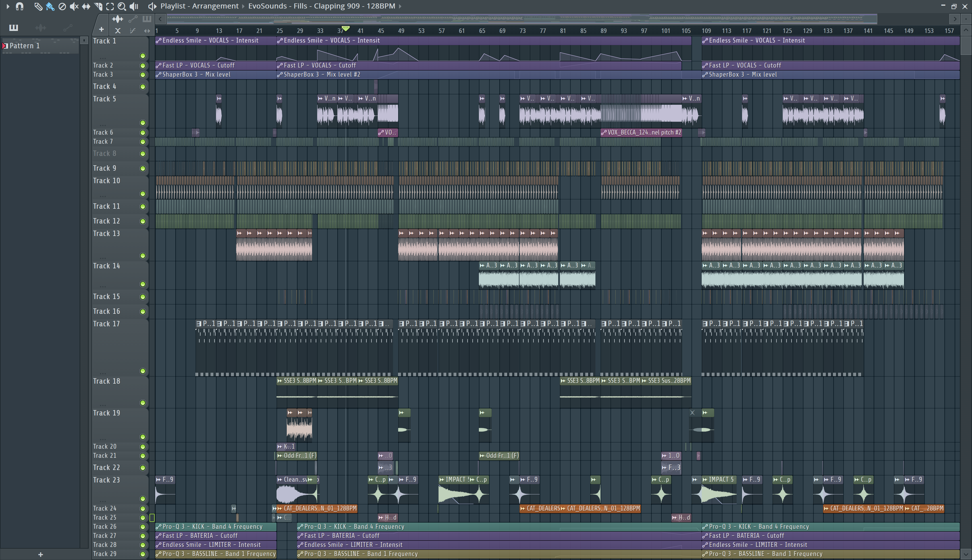Show the pattern (piano) picker filter
The image size is (972, 560).
(13, 27)
